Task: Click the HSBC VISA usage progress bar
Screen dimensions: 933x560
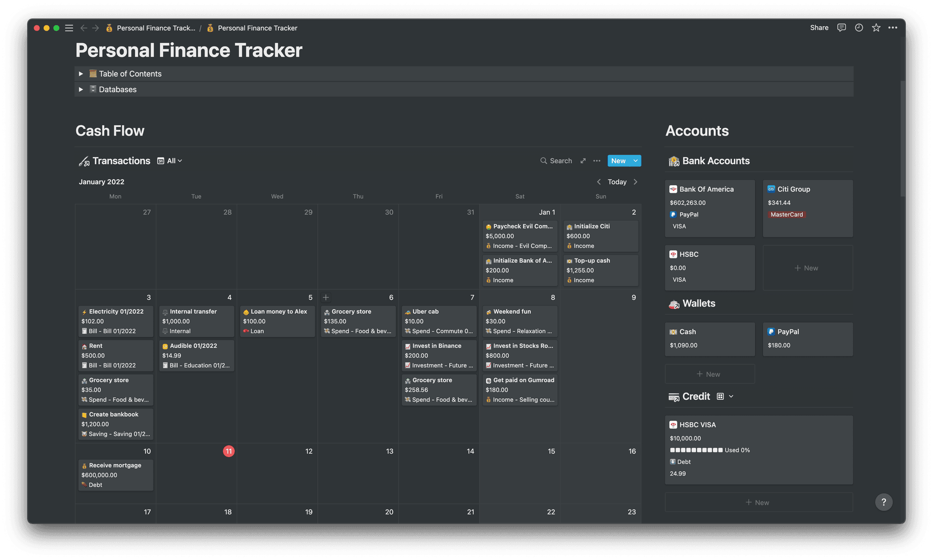Action: 696,450
